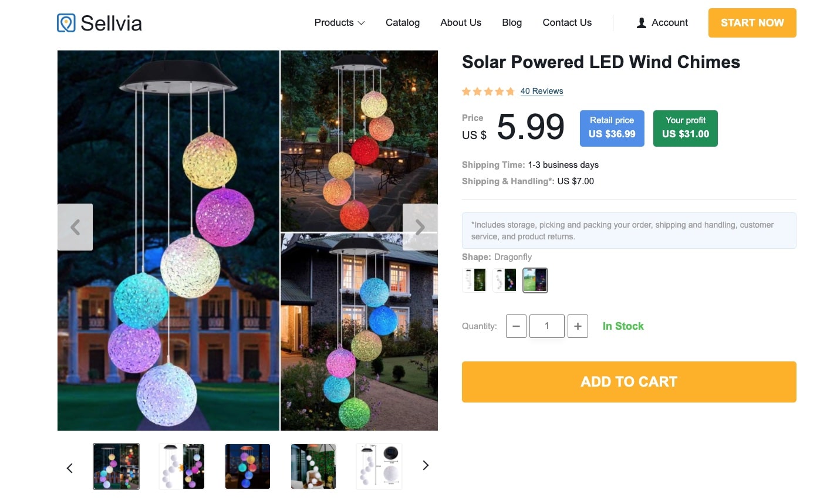837x504 pixels.
Task: Go to the About Us page
Action: coord(461,22)
